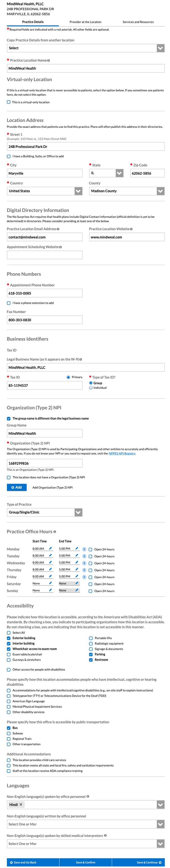Open the Copy Practice Details dropdown
The image size is (170, 868).
pos(161,48)
